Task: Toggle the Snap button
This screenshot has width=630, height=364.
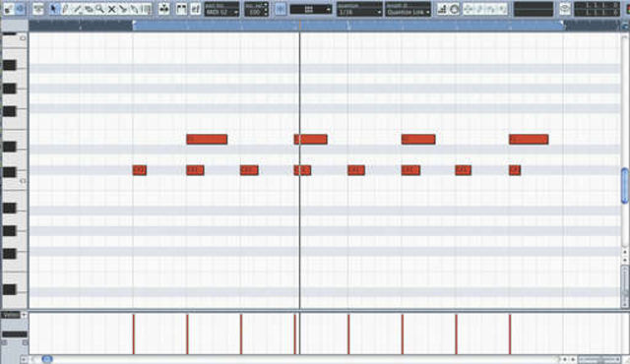Action: click(281, 9)
